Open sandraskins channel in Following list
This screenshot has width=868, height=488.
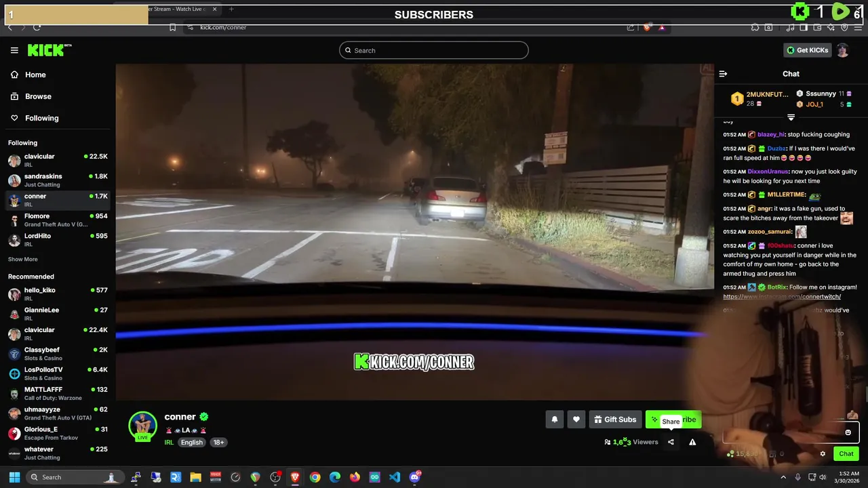coord(58,180)
